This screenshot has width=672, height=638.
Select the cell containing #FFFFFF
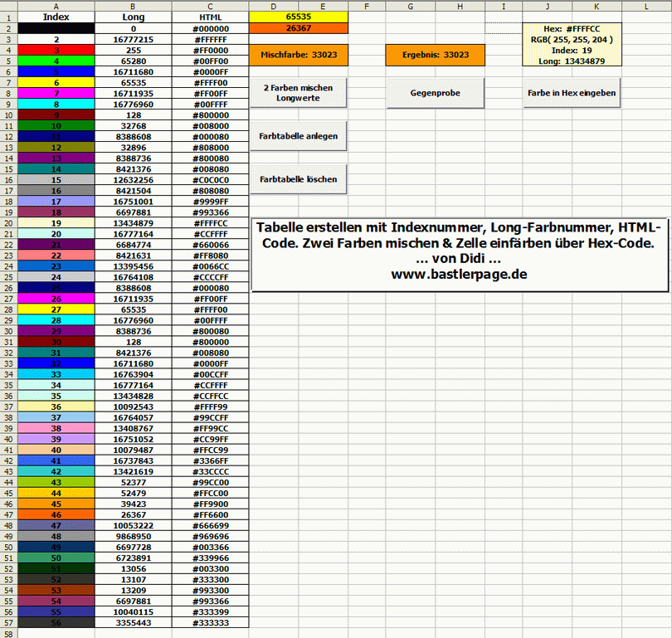(x=211, y=40)
